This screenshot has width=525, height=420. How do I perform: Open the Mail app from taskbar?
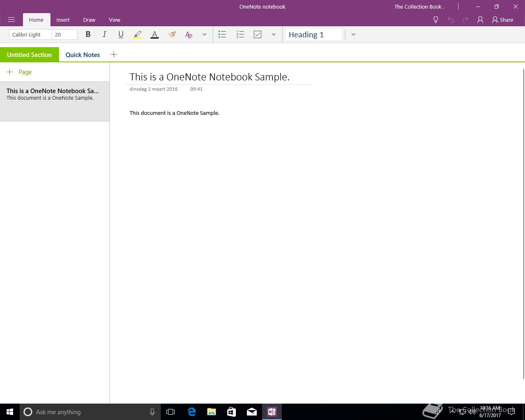pos(251,412)
